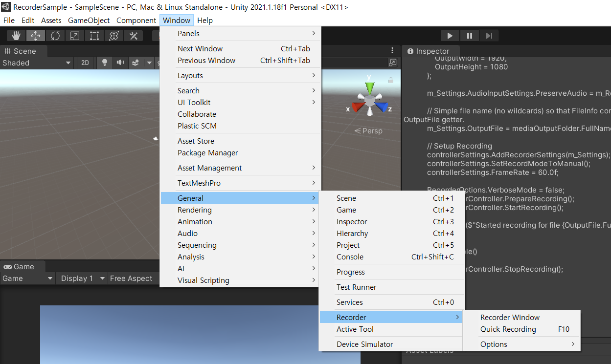Toggle 2D view in Scene
The height and width of the screenshot is (364, 611).
coord(85,63)
